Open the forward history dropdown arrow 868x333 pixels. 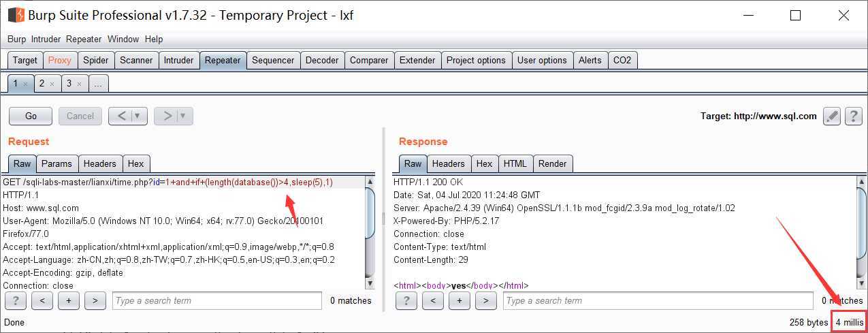184,116
